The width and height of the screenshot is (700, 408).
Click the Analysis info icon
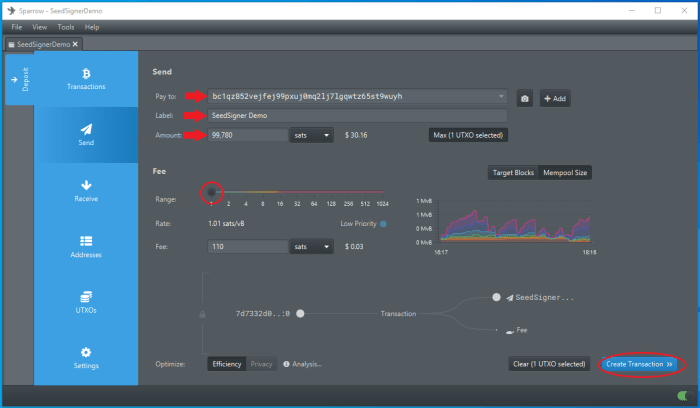tap(286, 364)
